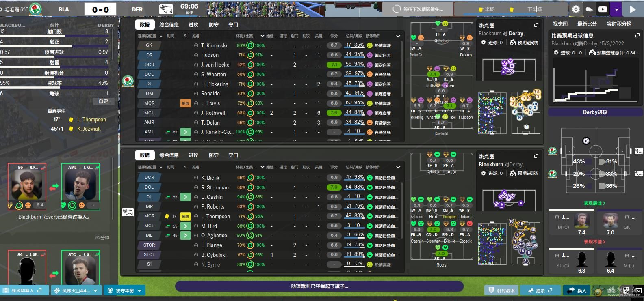644x301 pixels.
Task: Click 指示 shouts button
Action: pos(541,290)
